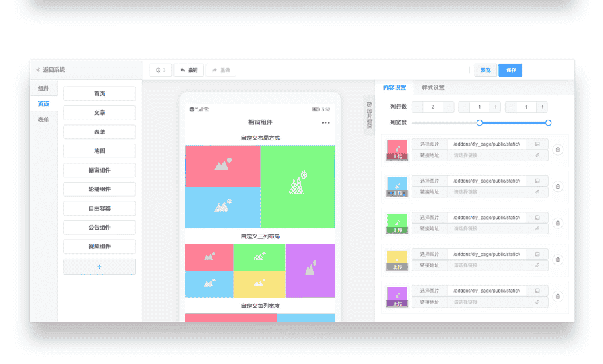Open the 地图 page
Screen dimensions: 603x364
pos(99,151)
